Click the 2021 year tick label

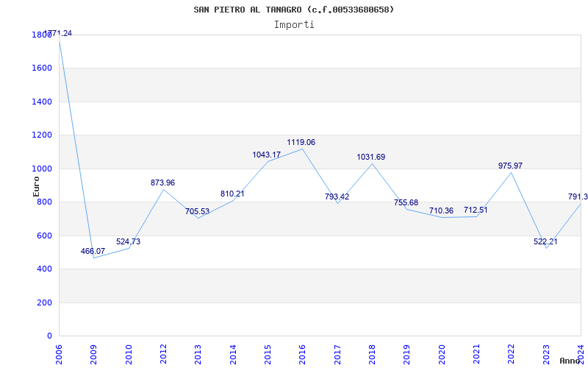(476, 355)
